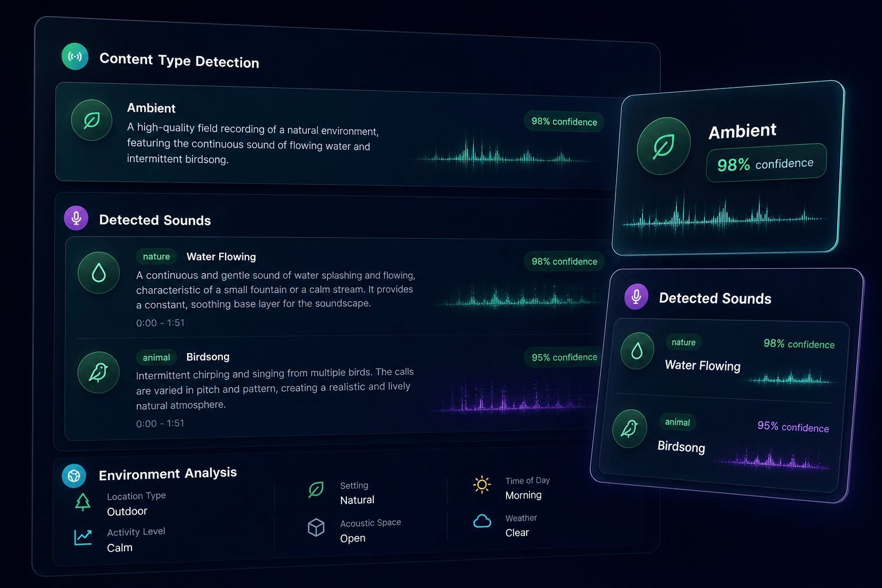Select the water drop icon on floating Detected Sounds card
The image size is (882, 588).
pyautogui.click(x=637, y=351)
